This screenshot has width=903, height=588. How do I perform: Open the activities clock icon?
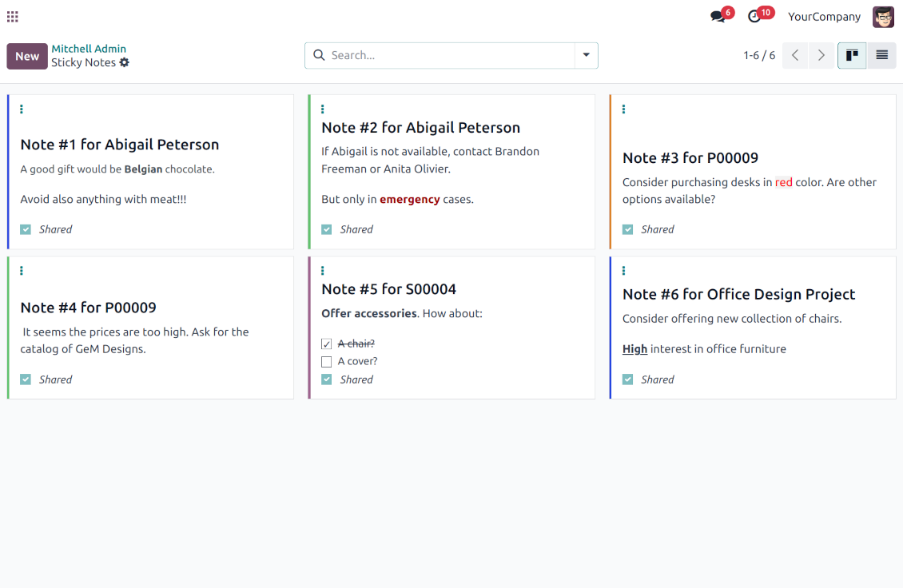tap(754, 17)
